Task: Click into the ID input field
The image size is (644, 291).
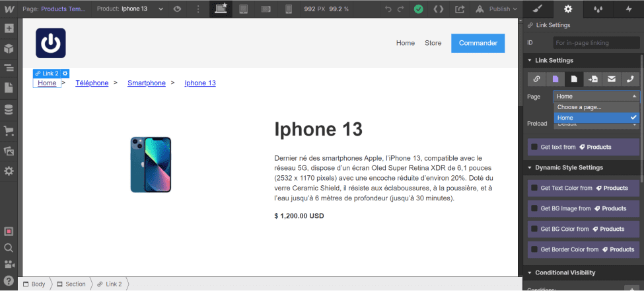Action: (x=596, y=43)
